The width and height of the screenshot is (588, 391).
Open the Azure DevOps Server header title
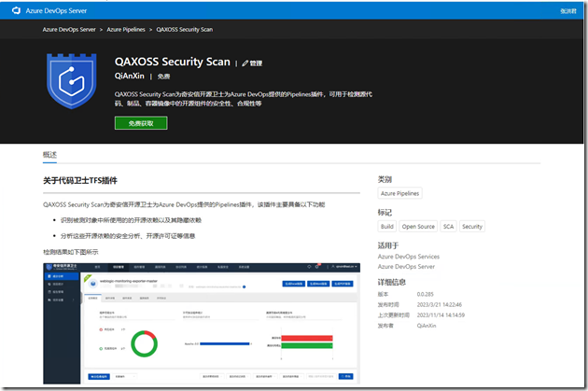pyautogui.click(x=56, y=11)
